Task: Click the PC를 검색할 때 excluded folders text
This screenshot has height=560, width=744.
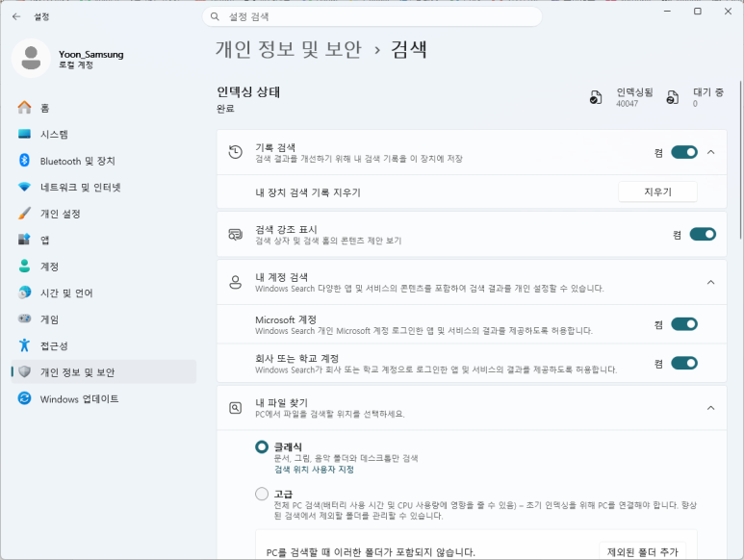Action: point(371,552)
